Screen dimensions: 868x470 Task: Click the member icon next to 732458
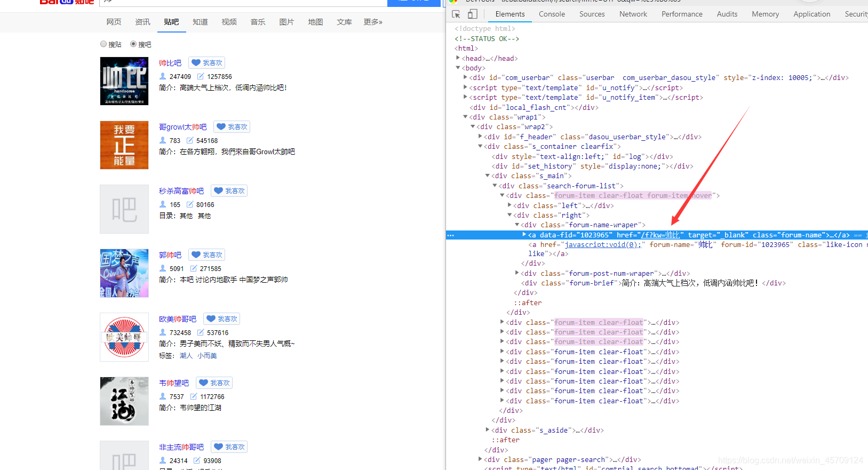(163, 332)
